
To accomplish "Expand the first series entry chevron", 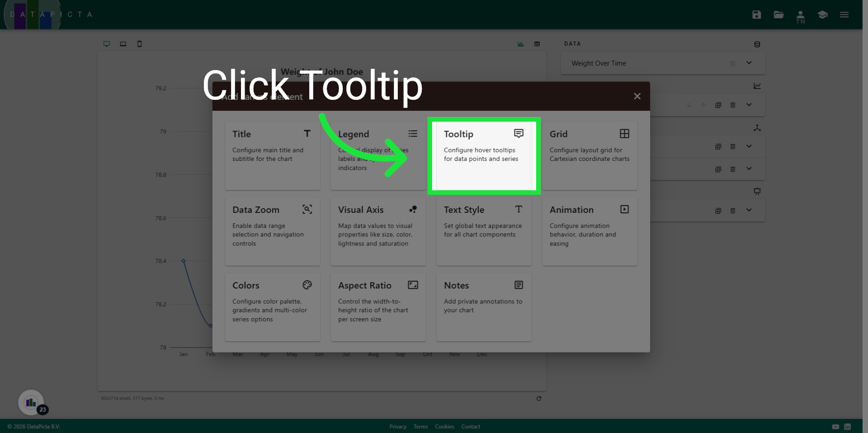I will click(x=749, y=105).
